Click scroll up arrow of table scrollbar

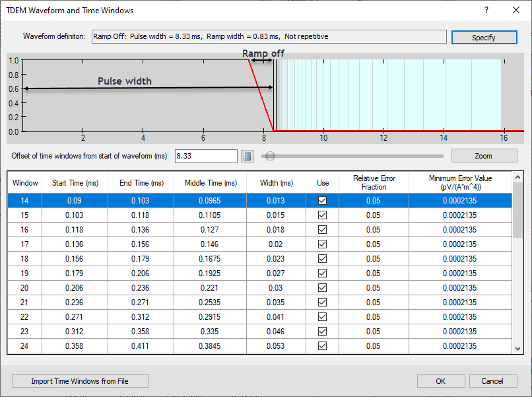(518, 177)
